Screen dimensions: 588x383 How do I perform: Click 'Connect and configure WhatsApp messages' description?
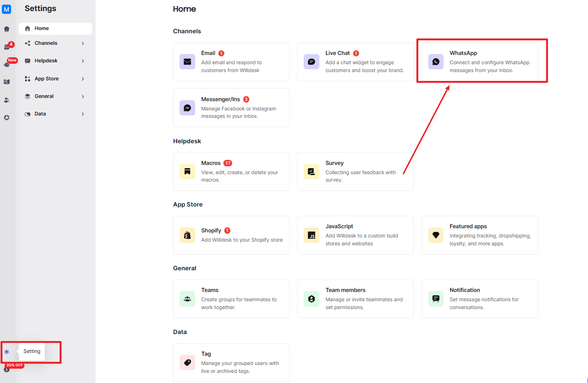[490, 67]
